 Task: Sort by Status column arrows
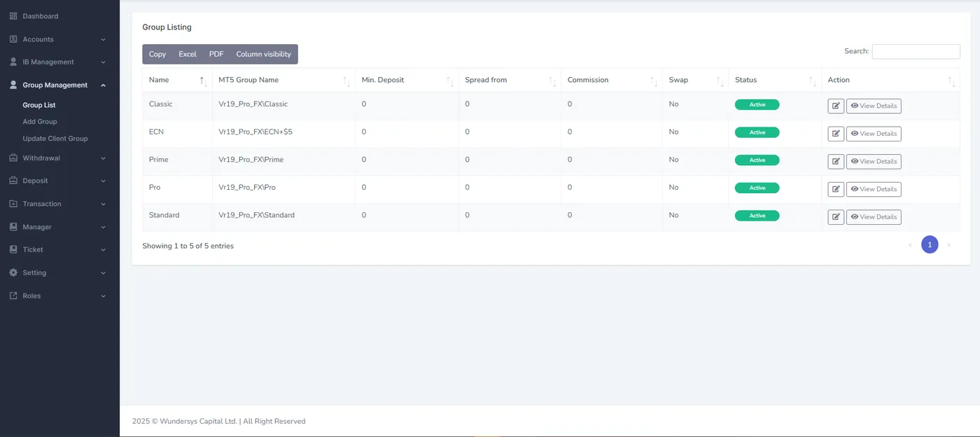(813, 81)
